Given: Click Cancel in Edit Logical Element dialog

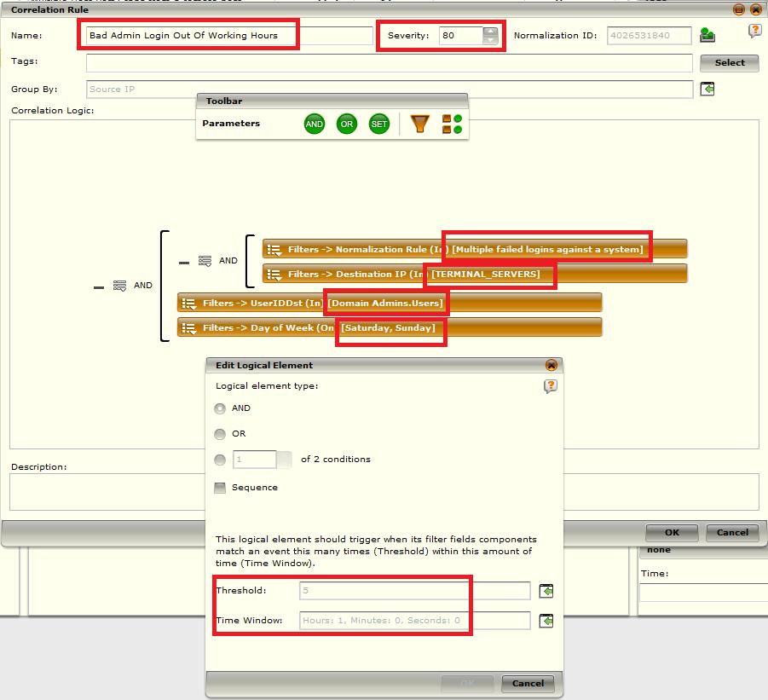Looking at the screenshot, I should [x=528, y=683].
